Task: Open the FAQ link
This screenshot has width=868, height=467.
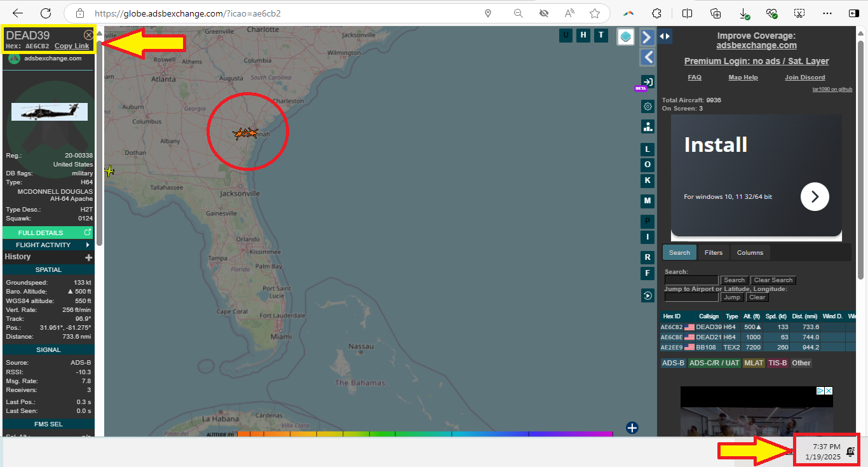Action: tap(695, 78)
